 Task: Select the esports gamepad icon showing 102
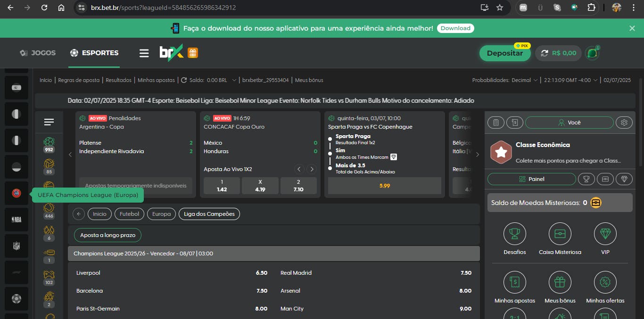(49, 278)
